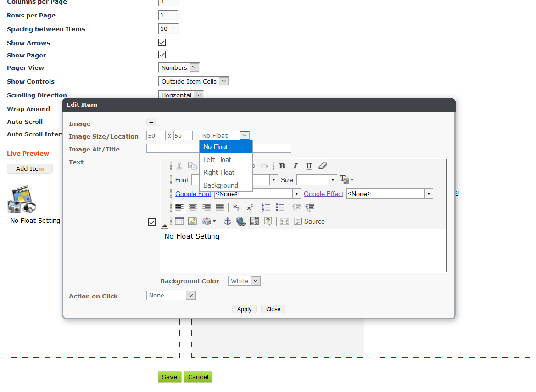The width and height of the screenshot is (536, 392).
Task: Uncheck the Show Pager checkbox
Action: 162,54
